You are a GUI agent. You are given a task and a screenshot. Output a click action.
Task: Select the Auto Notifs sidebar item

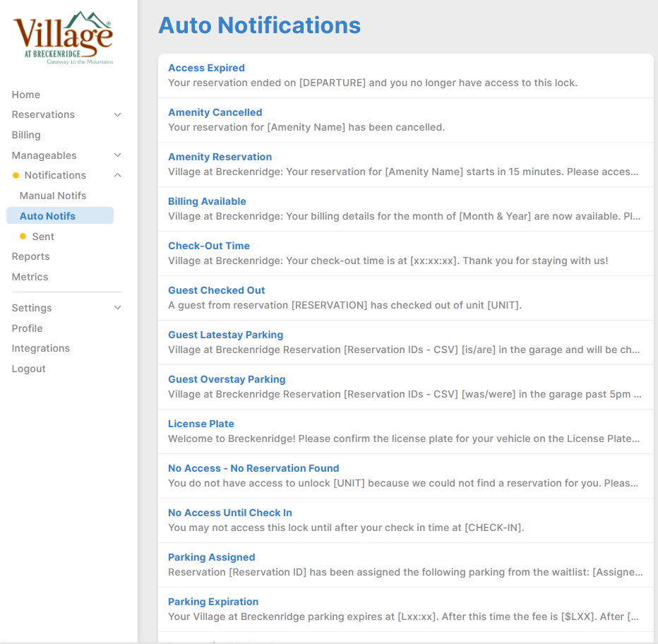tap(47, 216)
